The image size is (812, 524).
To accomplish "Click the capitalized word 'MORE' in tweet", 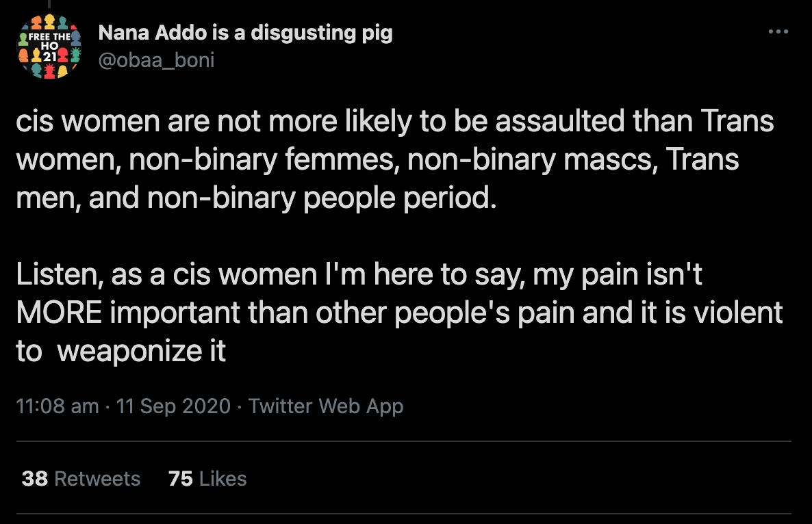I will pos(59,313).
